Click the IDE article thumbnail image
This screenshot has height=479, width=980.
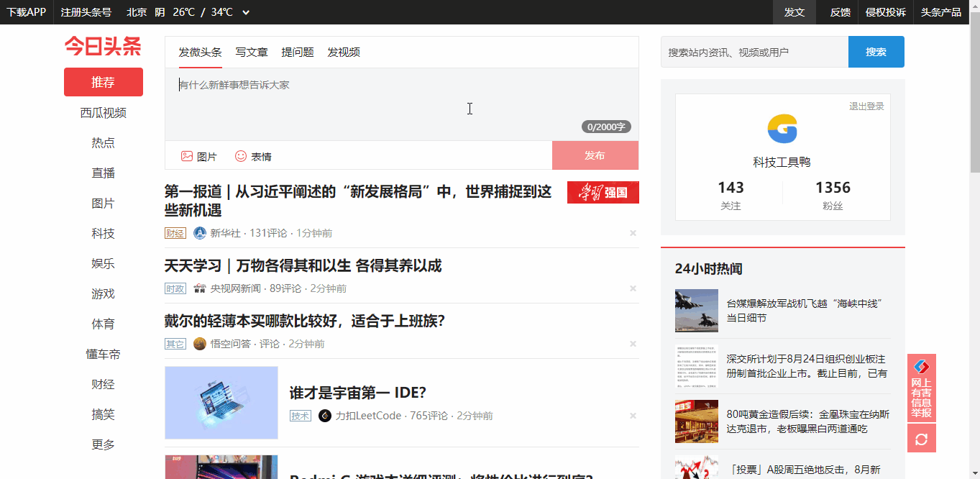pyautogui.click(x=221, y=403)
